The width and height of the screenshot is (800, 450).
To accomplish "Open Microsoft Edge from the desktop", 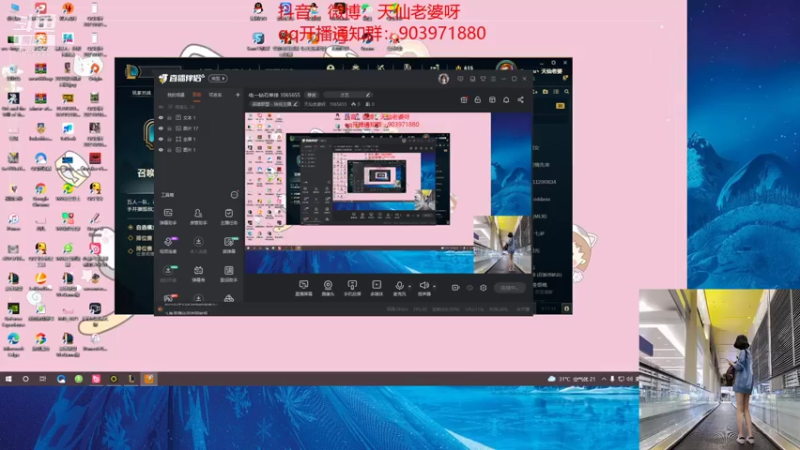I will (x=13, y=343).
